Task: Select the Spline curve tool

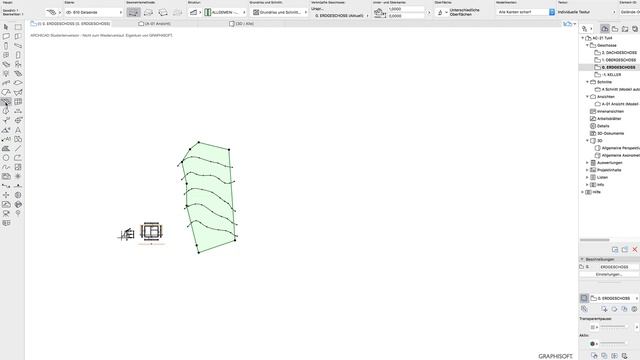Action: 6,167
